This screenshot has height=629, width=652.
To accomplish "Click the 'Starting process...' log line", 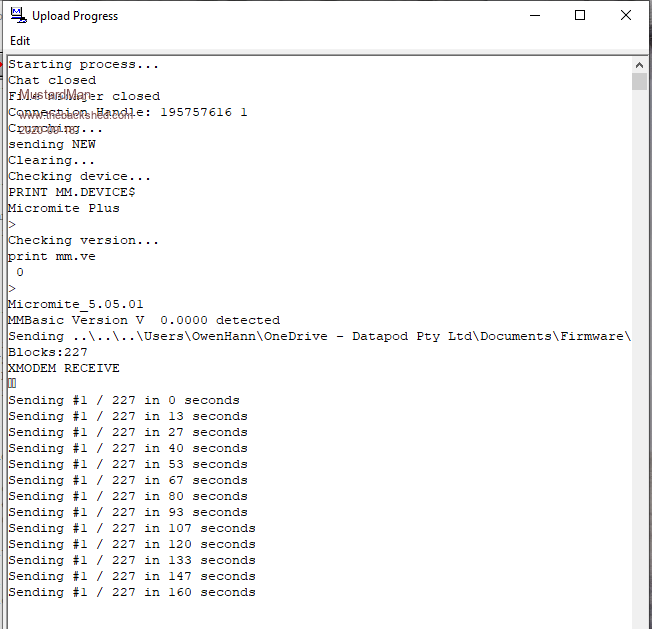I will tap(83, 64).
